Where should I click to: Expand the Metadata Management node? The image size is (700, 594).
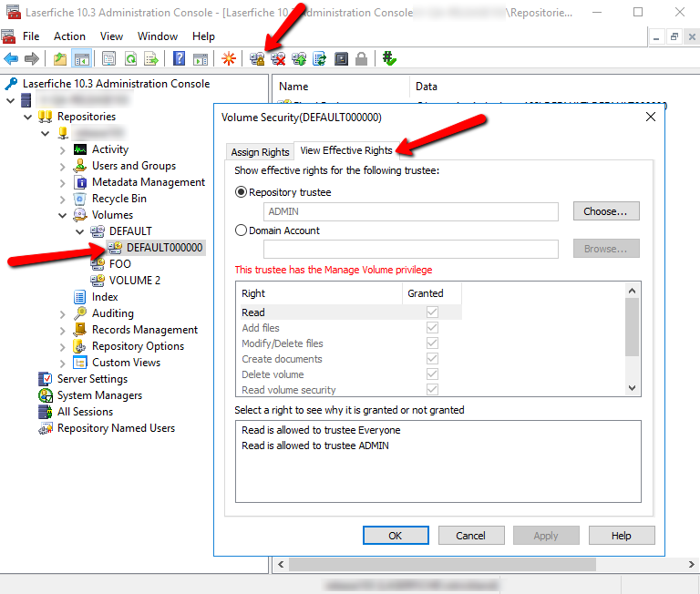tap(63, 183)
